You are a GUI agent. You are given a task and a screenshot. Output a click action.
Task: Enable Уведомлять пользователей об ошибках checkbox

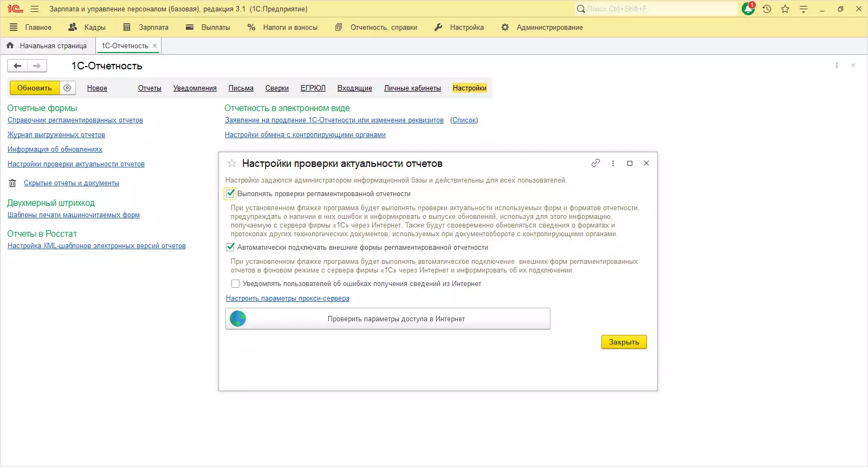point(235,283)
